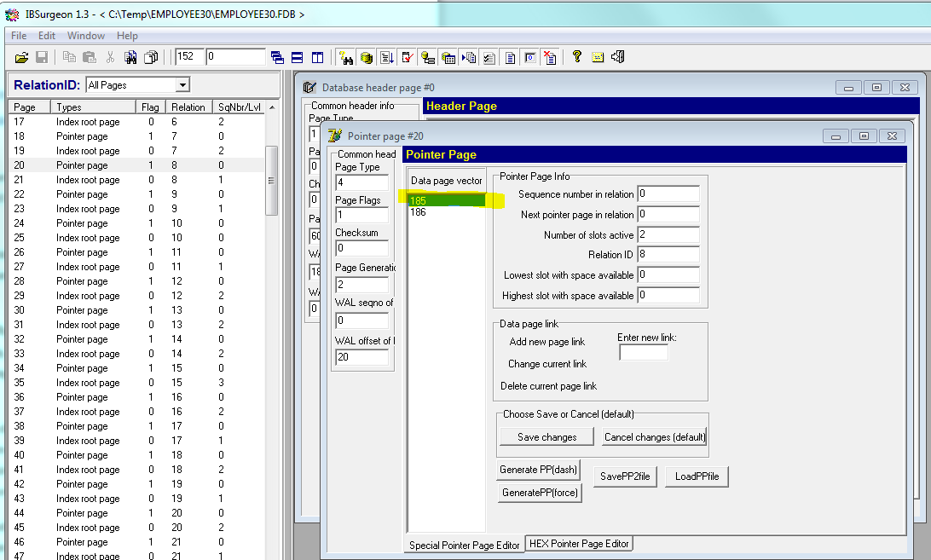The width and height of the screenshot is (931, 560).
Task: Click the binoculars find icon in toolbar
Action: click(130, 57)
